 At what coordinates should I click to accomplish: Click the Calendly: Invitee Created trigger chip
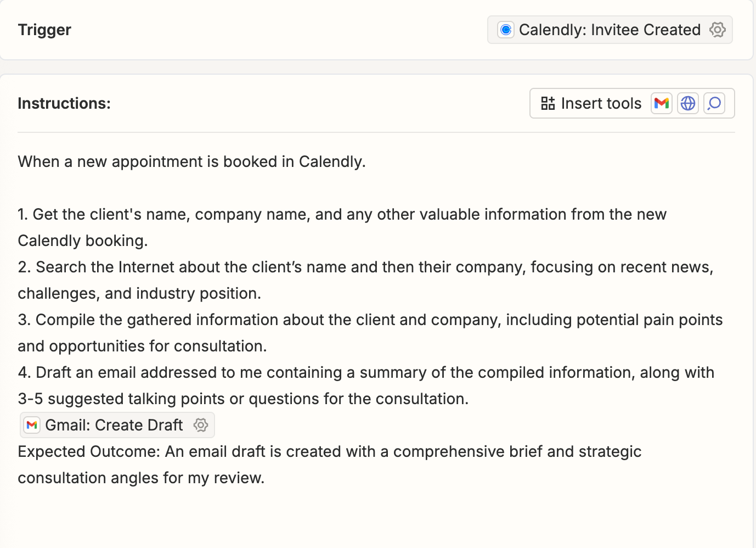[x=610, y=30]
